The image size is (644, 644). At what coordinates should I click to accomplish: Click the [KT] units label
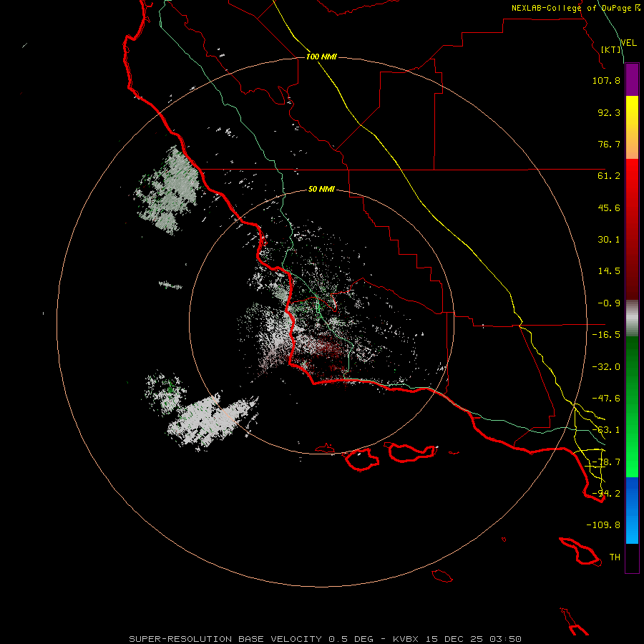(x=611, y=49)
